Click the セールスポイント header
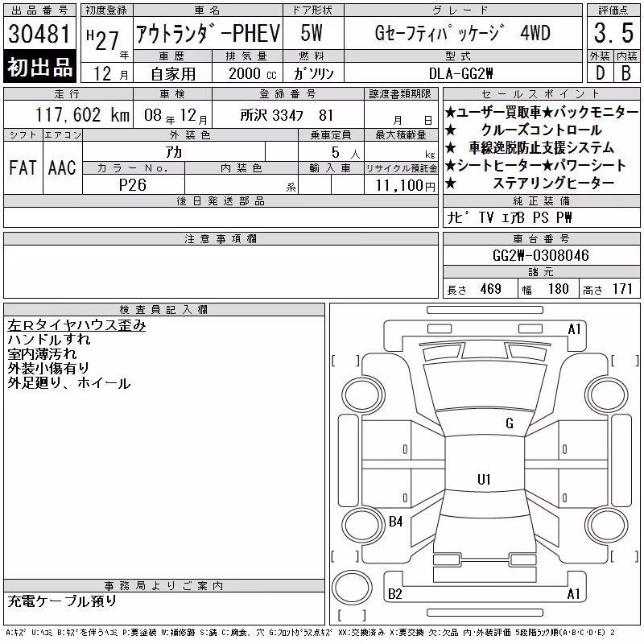Image resolution: width=644 pixels, height=644 pixels. (x=541, y=93)
